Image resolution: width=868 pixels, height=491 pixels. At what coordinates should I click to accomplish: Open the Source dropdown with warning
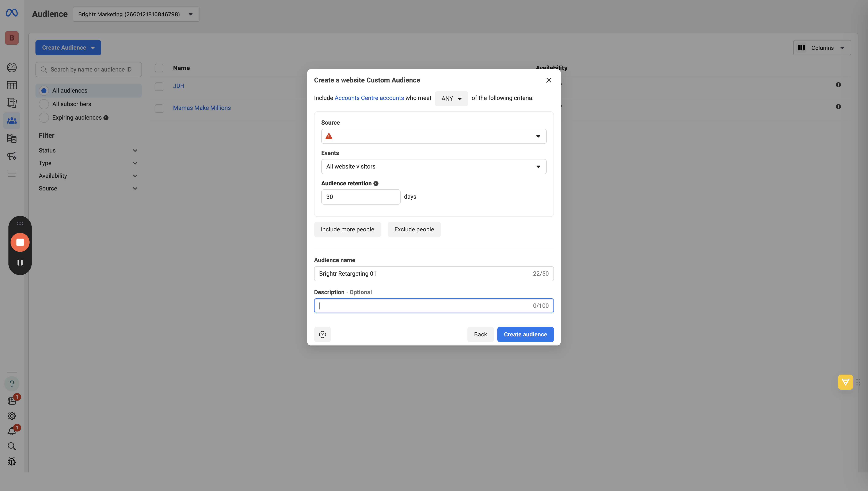[434, 136]
